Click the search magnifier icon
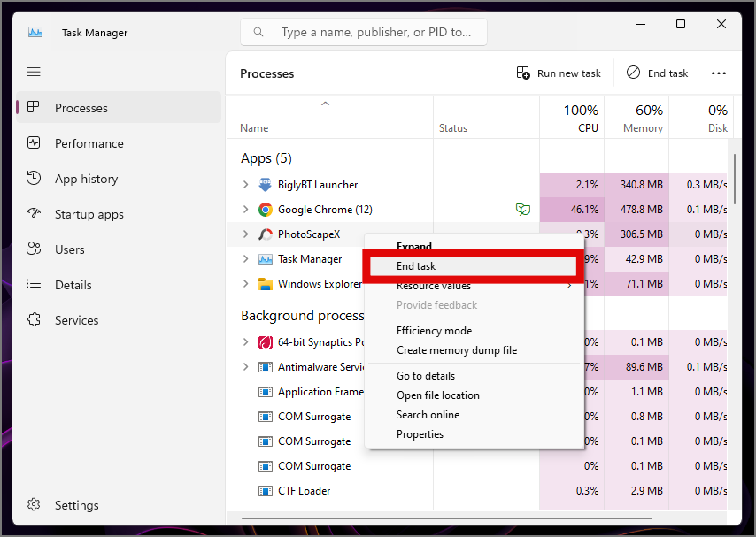The image size is (756, 537). click(258, 32)
